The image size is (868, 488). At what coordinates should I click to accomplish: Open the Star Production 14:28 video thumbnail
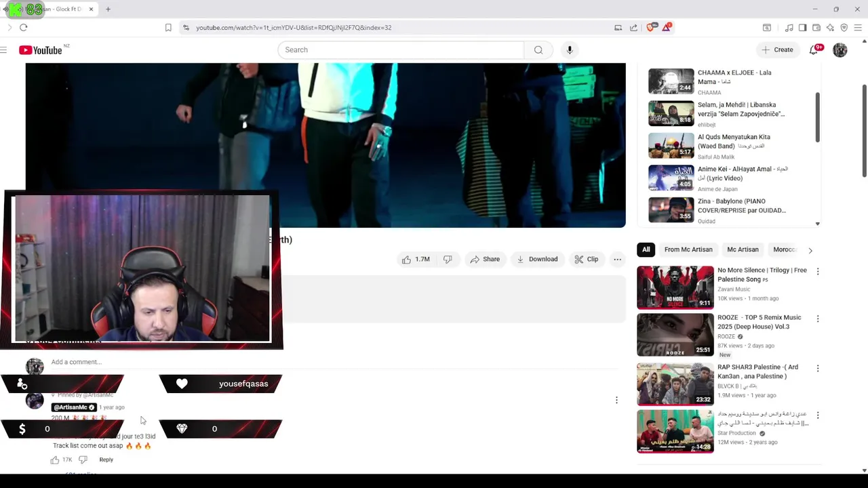(675, 431)
